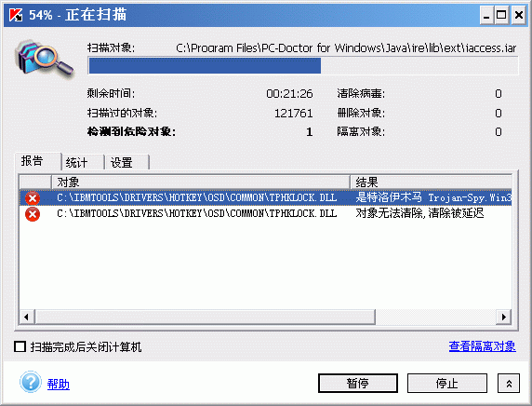Toggle 扫描完成后关闭计算机 checkbox
This screenshot has width=532, height=406.
coord(20,347)
